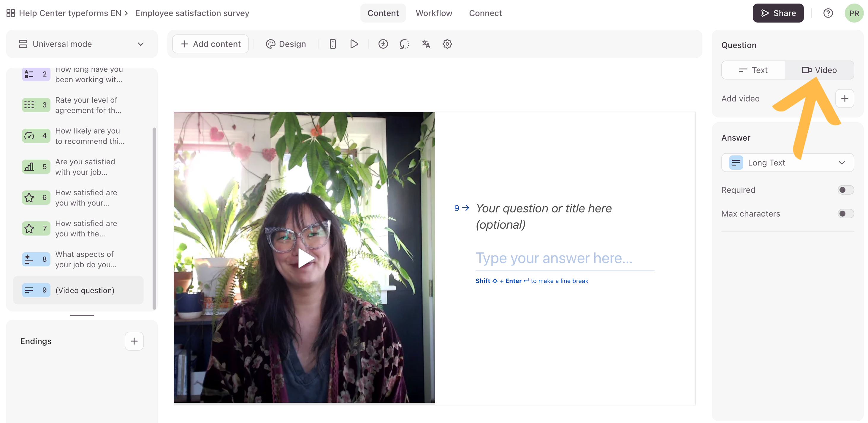
Task: Open the workspace grid icon
Action: 11,13
